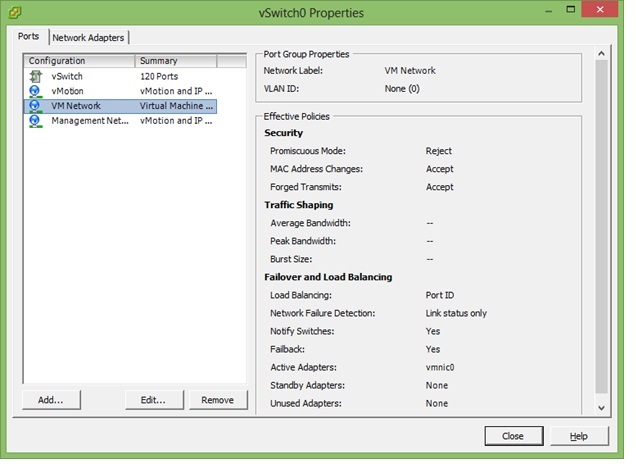Switch to the Network Adapters tab
This screenshot has height=468, width=636.
pyautogui.click(x=88, y=38)
